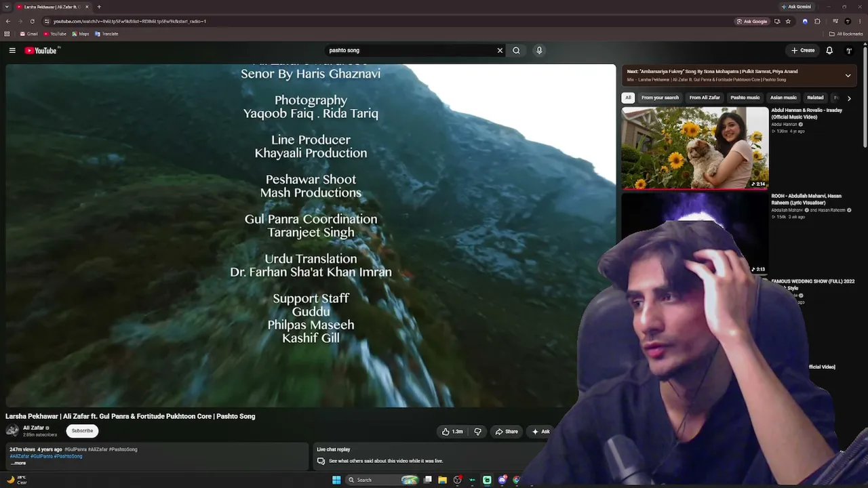
Task: Dislike the video with thumbs down
Action: pos(478,432)
